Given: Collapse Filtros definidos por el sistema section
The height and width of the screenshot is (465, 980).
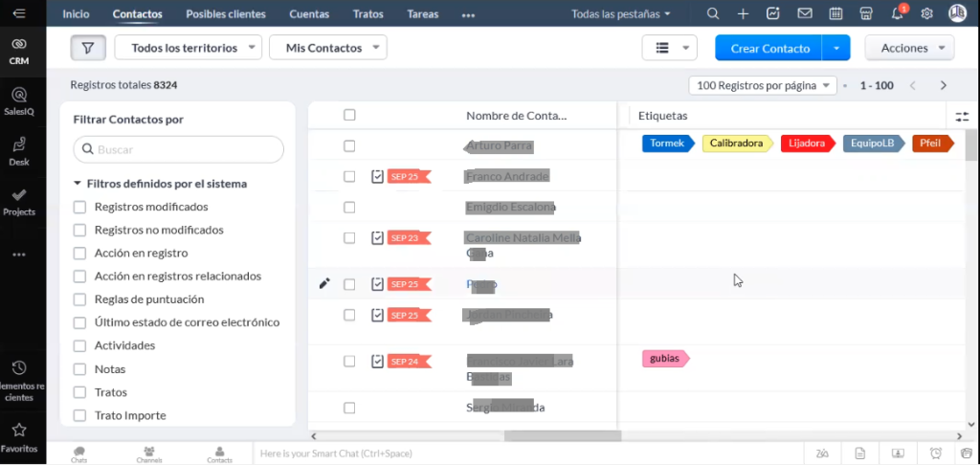Looking at the screenshot, I should pyautogui.click(x=78, y=184).
